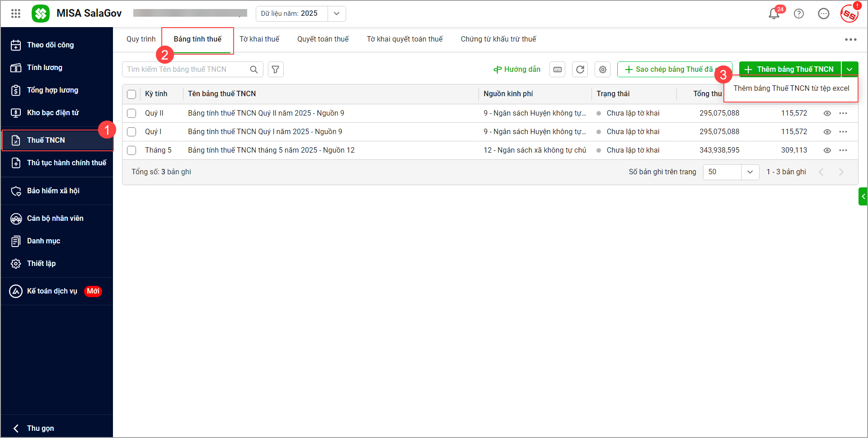Click the help question mark icon

tap(799, 14)
